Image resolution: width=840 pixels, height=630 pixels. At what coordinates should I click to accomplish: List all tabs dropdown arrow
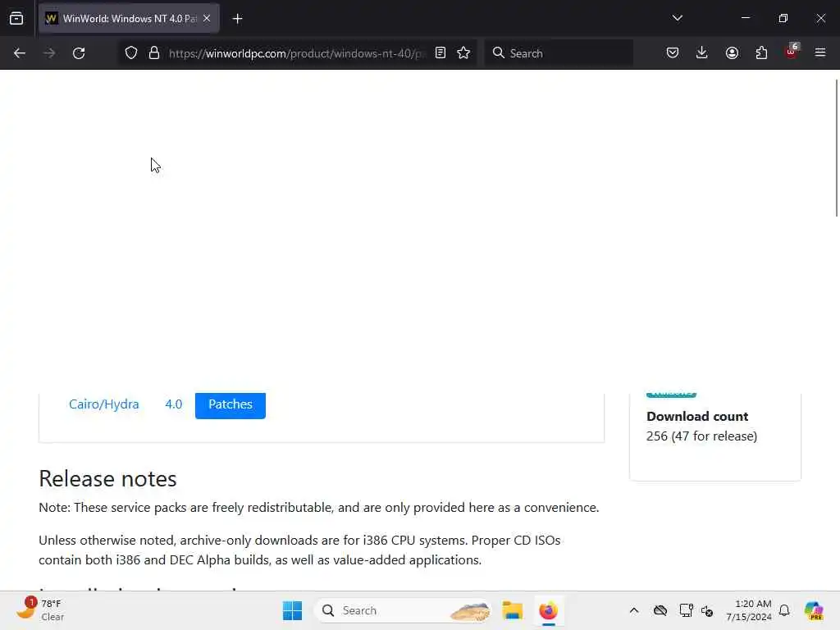677,18
